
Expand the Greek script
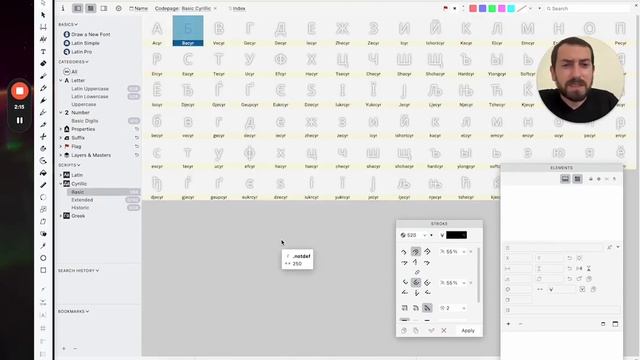click(x=61, y=216)
